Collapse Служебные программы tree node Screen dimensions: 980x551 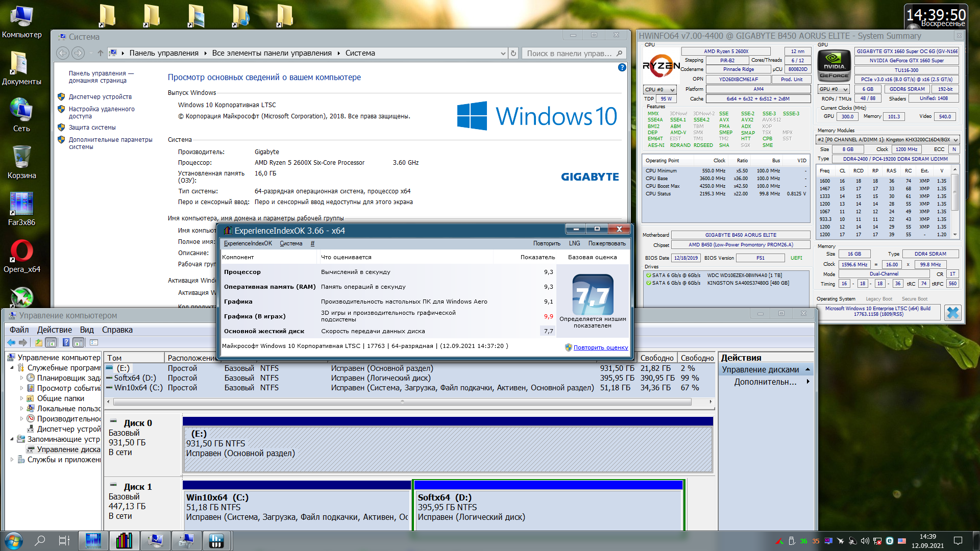[12, 368]
